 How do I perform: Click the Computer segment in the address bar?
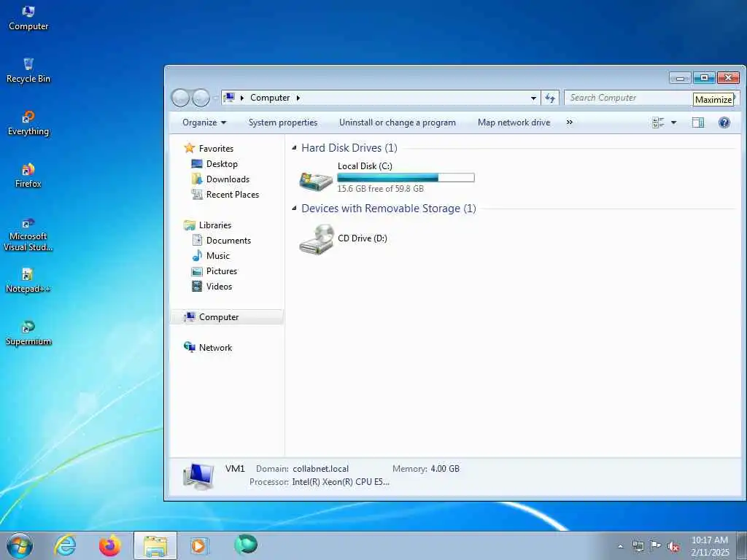[270, 98]
